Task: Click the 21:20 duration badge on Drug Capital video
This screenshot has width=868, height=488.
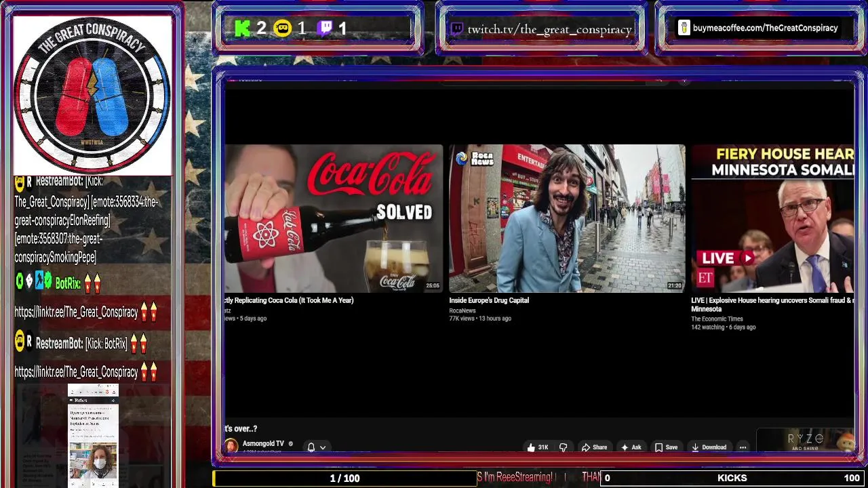Action: [675, 286]
